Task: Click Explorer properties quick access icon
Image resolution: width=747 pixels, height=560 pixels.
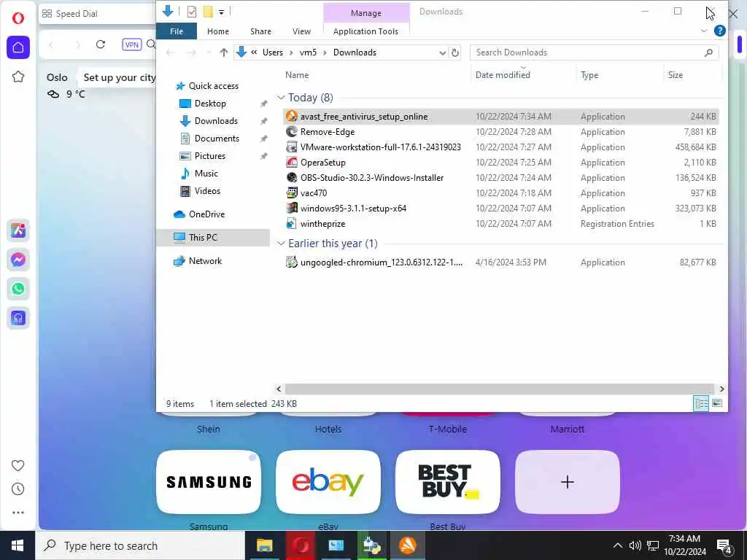Action: pyautogui.click(x=192, y=12)
